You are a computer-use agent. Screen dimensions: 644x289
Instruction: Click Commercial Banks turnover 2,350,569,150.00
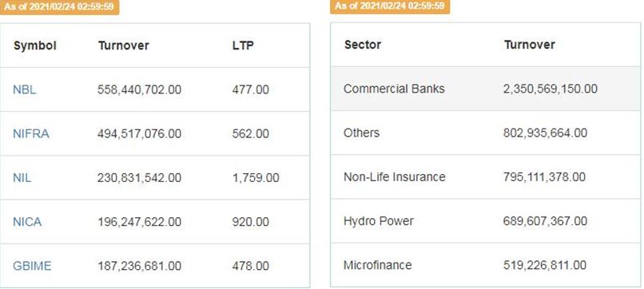[x=551, y=89]
